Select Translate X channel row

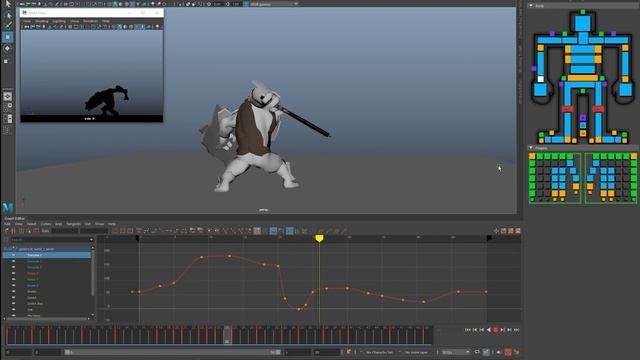point(47,255)
